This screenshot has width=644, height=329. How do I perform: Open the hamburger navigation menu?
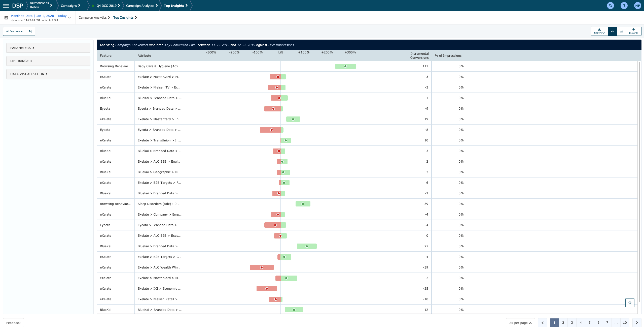point(6,6)
